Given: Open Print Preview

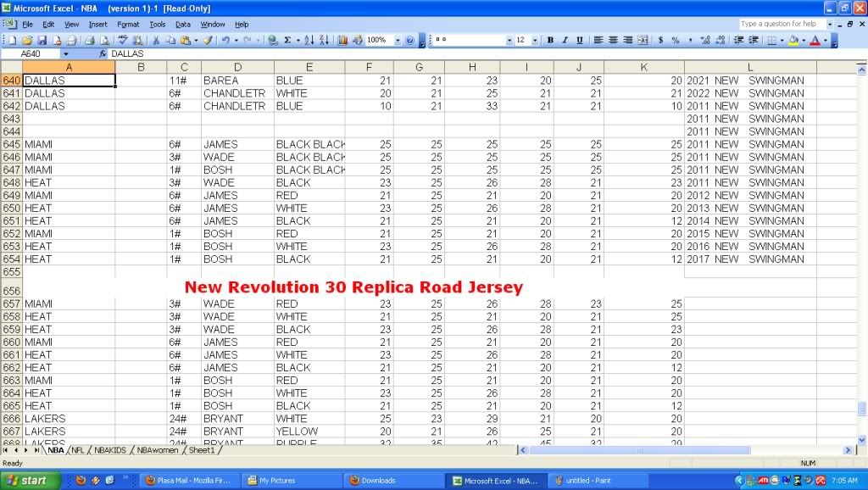Looking at the screenshot, I should tap(103, 40).
